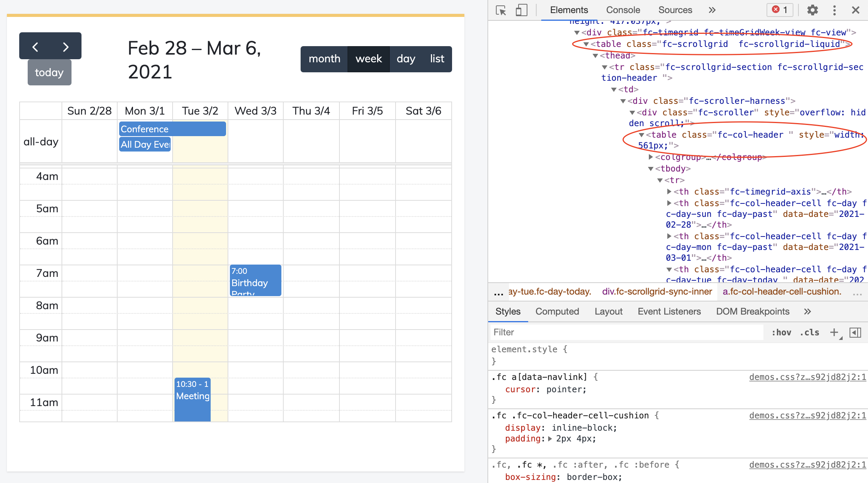Click the today button
Screen dimensions: 868x483
point(49,72)
